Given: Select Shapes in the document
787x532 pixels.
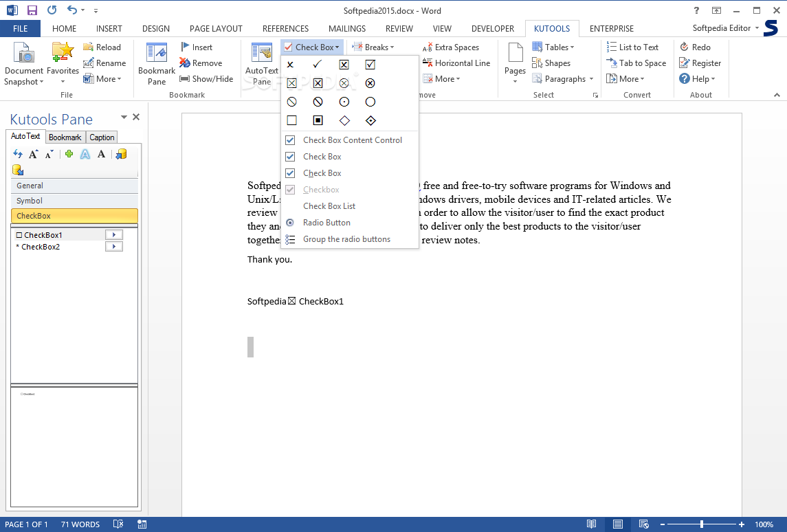Looking at the screenshot, I should [x=551, y=63].
